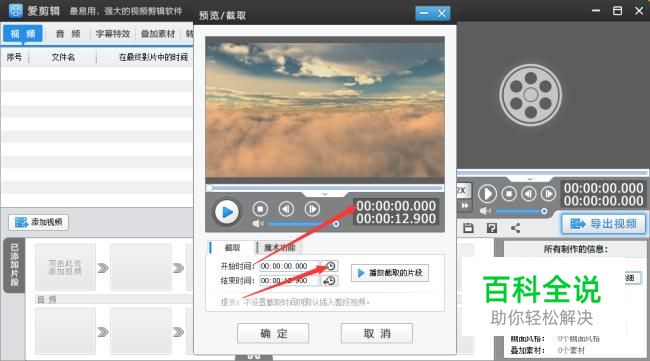The width and height of the screenshot is (650, 361).
Task: Cancel the dialog with 取消 button
Action: 377,333
